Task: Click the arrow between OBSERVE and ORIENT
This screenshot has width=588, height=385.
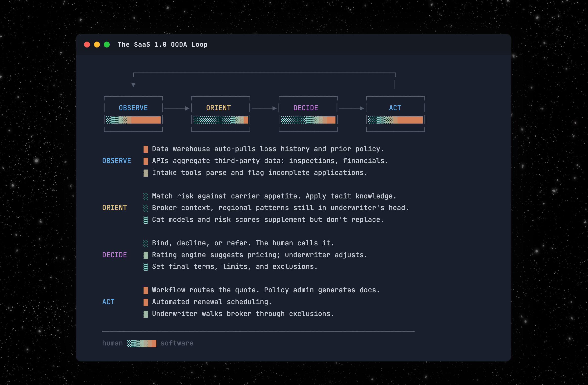Action: pyautogui.click(x=177, y=108)
